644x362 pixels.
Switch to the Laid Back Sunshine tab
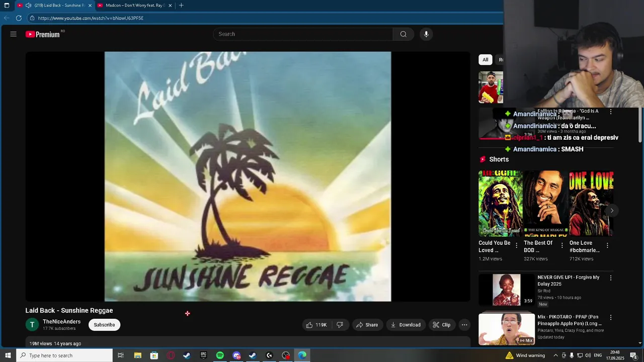(x=59, y=6)
